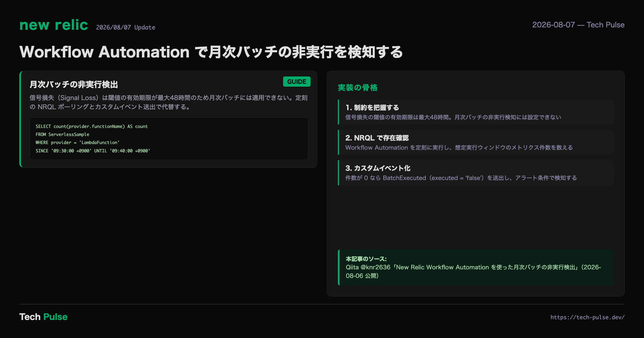Click the description "信号損失の閾値の有効期限は最大48時間…"
Viewport: 644px width, 338px height.
[x=453, y=117]
